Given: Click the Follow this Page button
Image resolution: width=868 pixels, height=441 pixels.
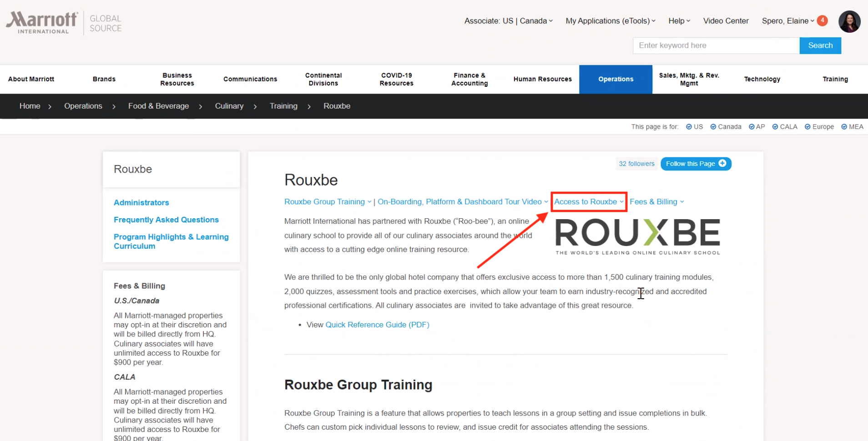Looking at the screenshot, I should coord(696,164).
